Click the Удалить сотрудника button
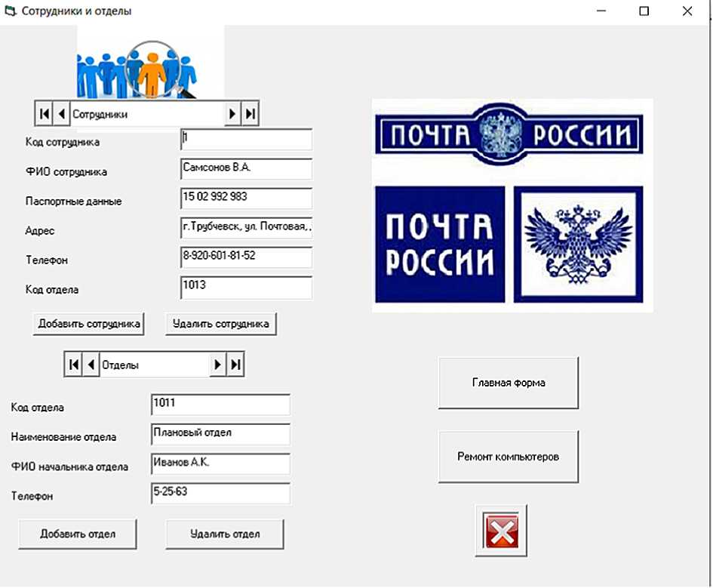Image resolution: width=713 pixels, height=588 pixels. 221,324
